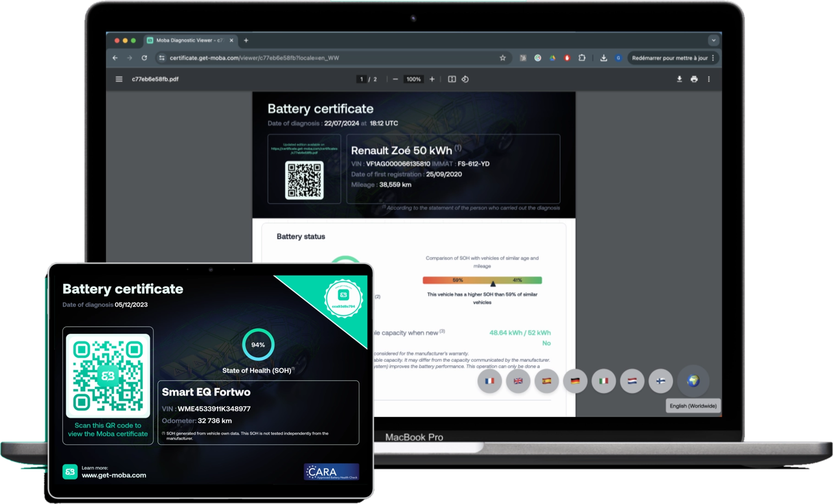
Task: Click the 94% State of Health gauge
Action: (258, 345)
